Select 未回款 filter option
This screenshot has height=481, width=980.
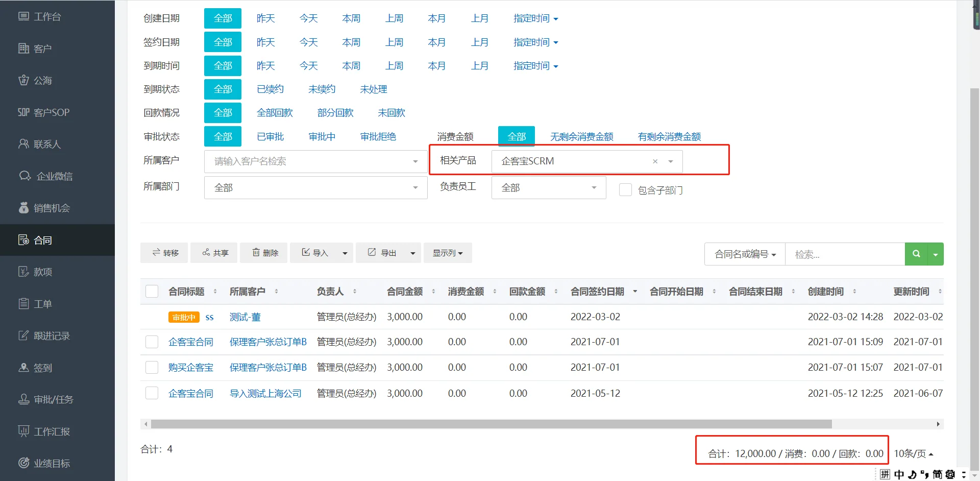pyautogui.click(x=391, y=113)
